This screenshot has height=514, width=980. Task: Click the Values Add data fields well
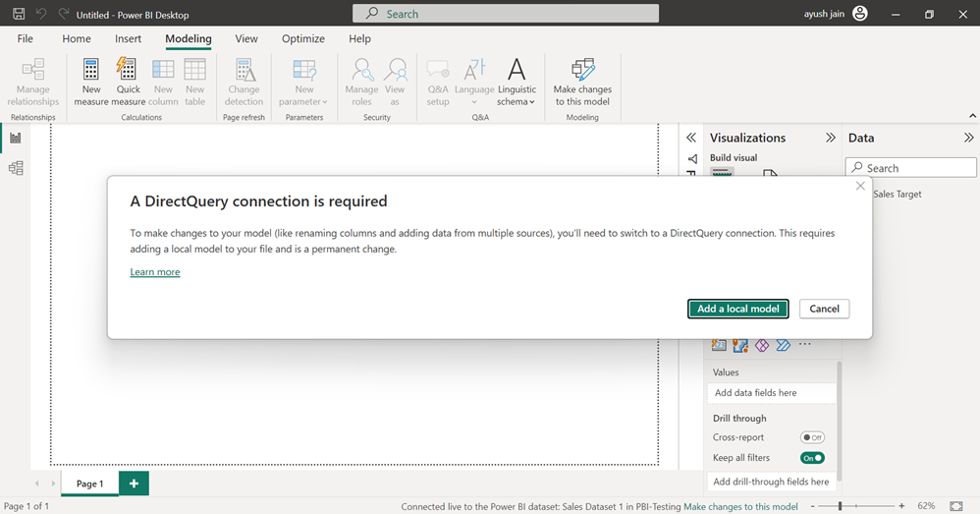[x=772, y=393]
